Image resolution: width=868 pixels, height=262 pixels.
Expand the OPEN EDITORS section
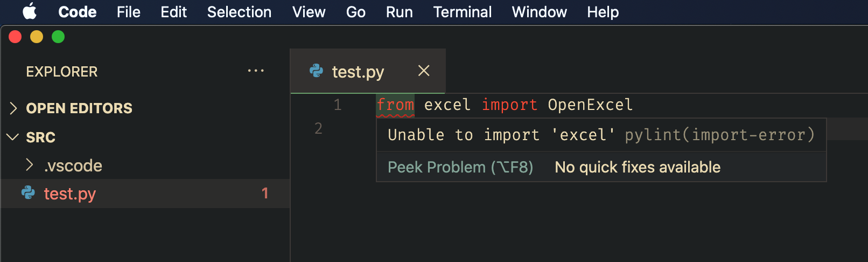point(13,108)
